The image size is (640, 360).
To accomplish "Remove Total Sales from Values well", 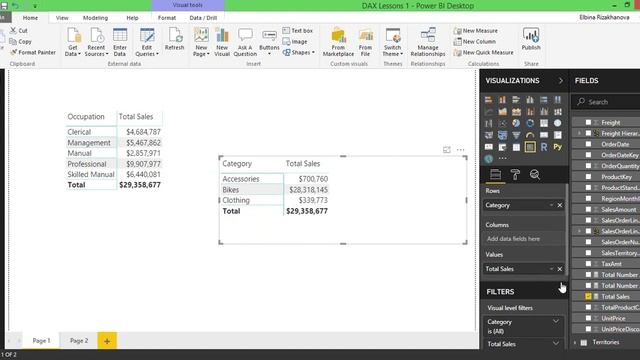I will point(560,269).
